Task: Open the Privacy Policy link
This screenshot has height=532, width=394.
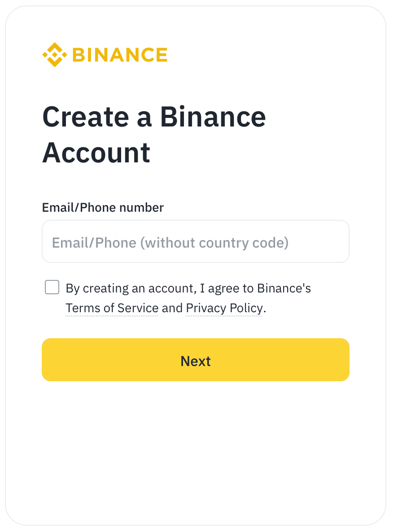Action: (224, 308)
